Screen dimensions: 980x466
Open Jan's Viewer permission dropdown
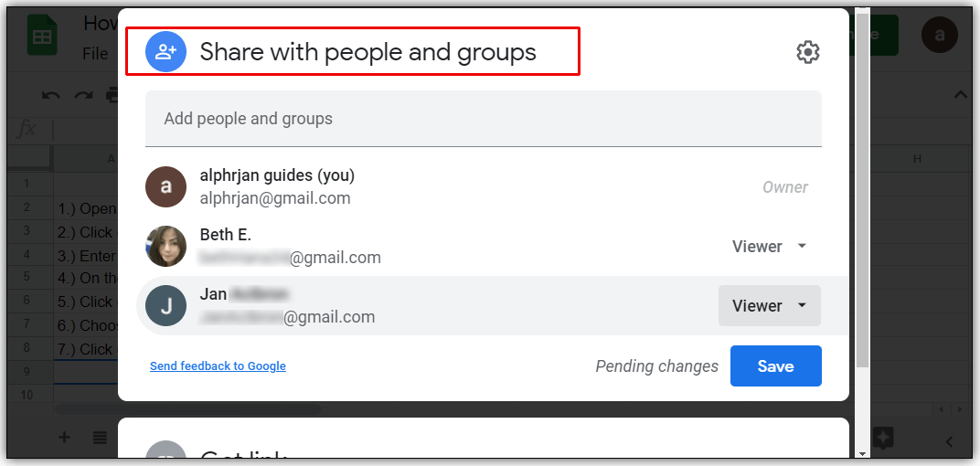click(x=770, y=305)
